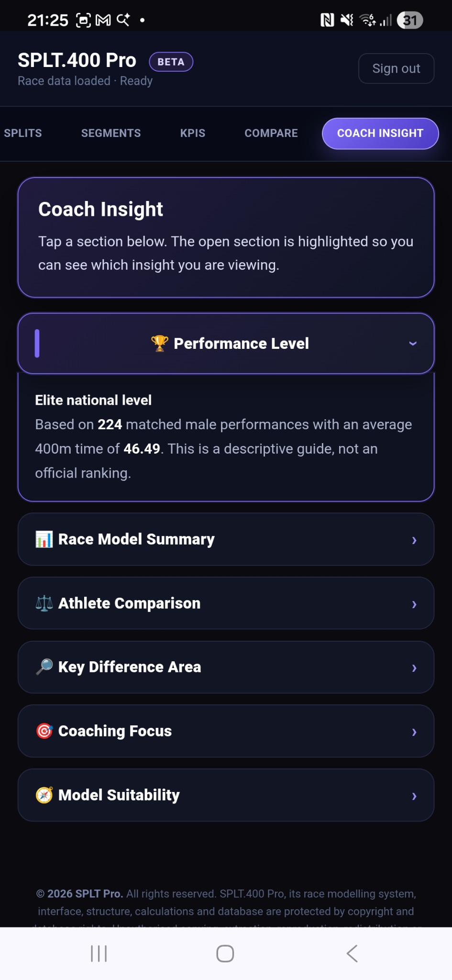Tap the magnifying glass icon for Key Difference Area
This screenshot has width=452, height=980.
coord(44,667)
